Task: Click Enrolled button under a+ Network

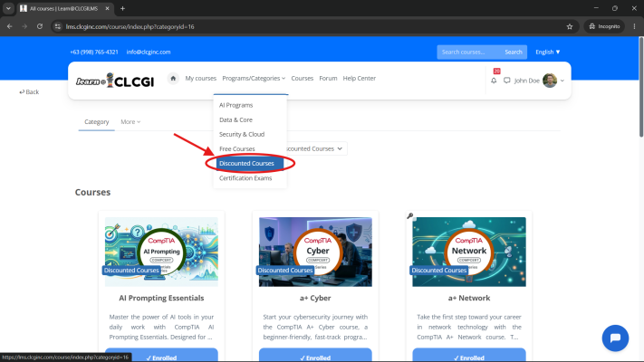Action: pos(469,356)
